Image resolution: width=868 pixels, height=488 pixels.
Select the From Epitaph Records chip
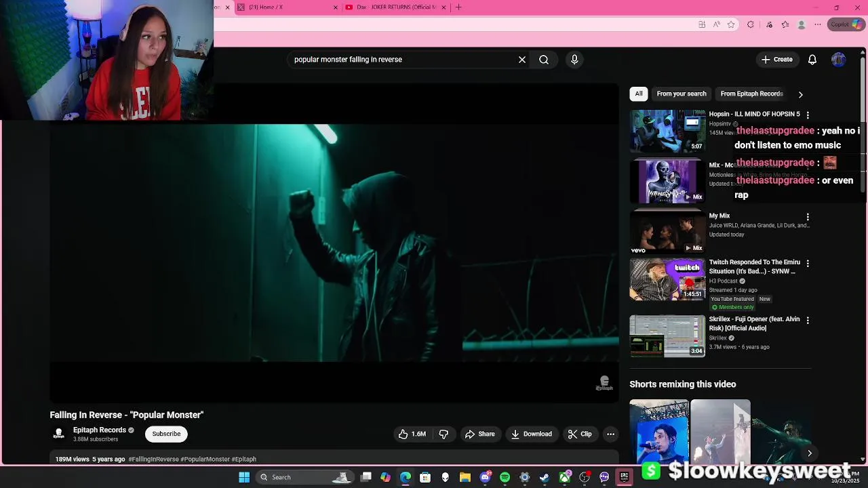click(751, 94)
